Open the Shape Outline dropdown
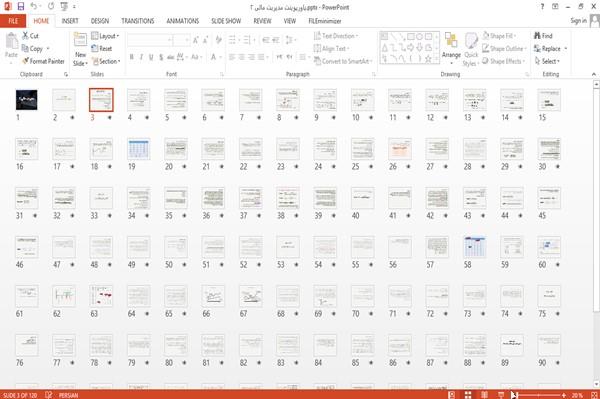600x399 pixels. 504,49
